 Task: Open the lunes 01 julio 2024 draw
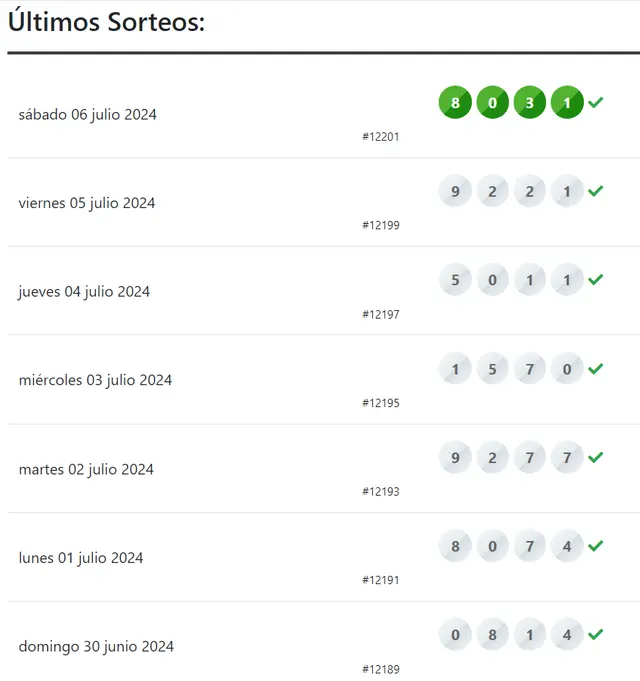[81, 558]
